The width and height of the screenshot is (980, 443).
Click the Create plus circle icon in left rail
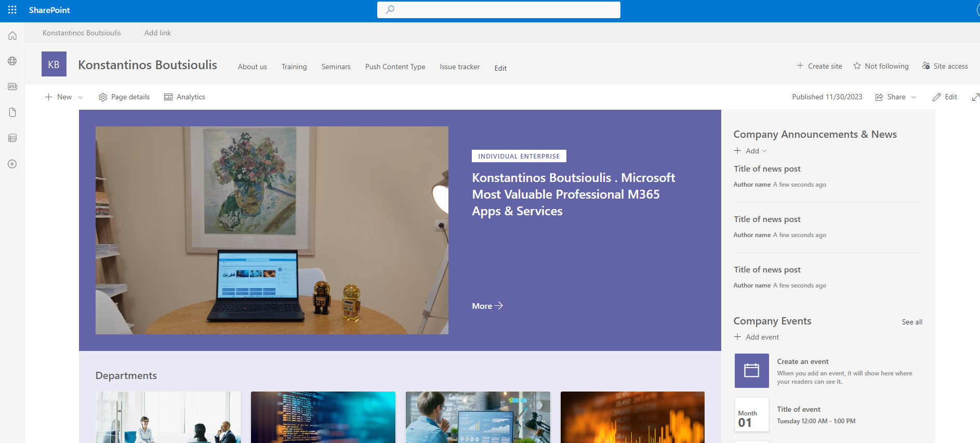tap(12, 164)
